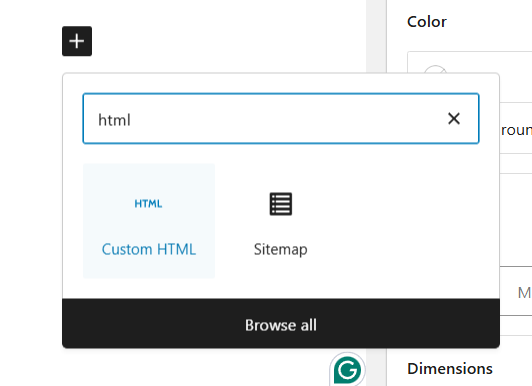
Task: Click the black plus block inserter button
Action: 77,41
